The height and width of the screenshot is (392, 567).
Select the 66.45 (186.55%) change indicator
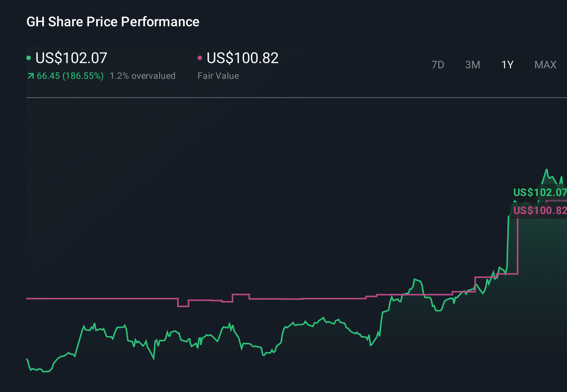point(70,75)
